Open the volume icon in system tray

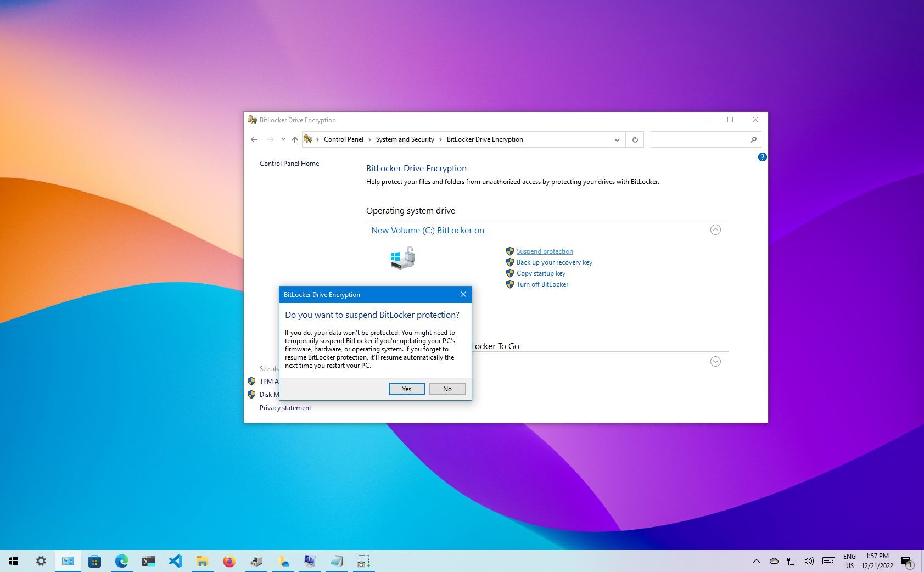(x=809, y=561)
